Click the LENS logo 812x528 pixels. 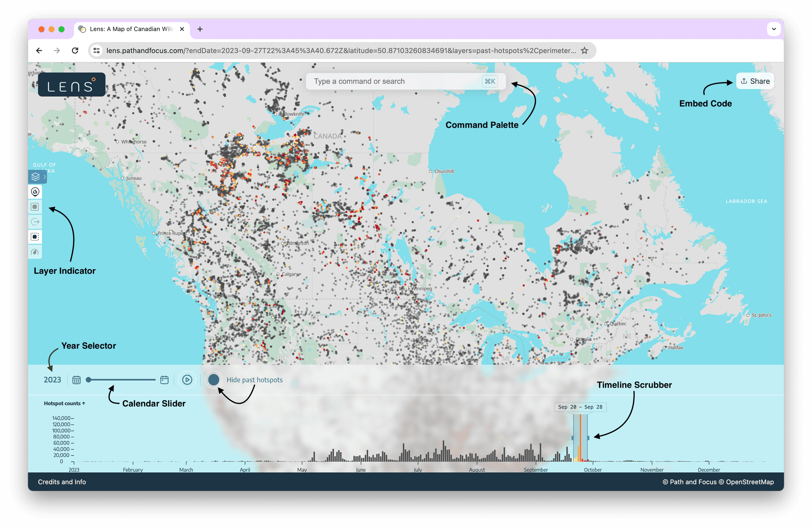pos(72,85)
